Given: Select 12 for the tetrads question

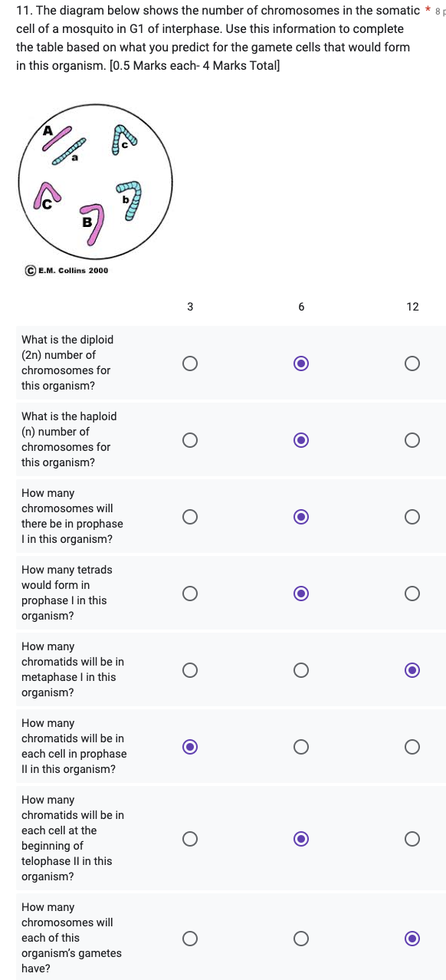Looking at the screenshot, I should pyautogui.click(x=412, y=594).
